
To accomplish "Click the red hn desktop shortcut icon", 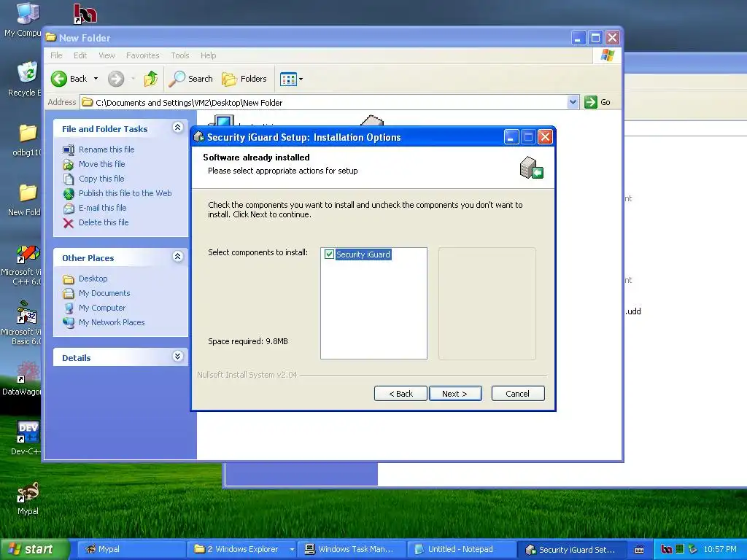I will 85,14.
